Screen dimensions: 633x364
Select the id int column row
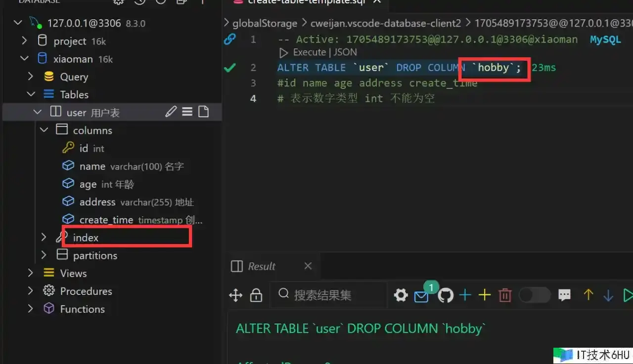coord(112,148)
